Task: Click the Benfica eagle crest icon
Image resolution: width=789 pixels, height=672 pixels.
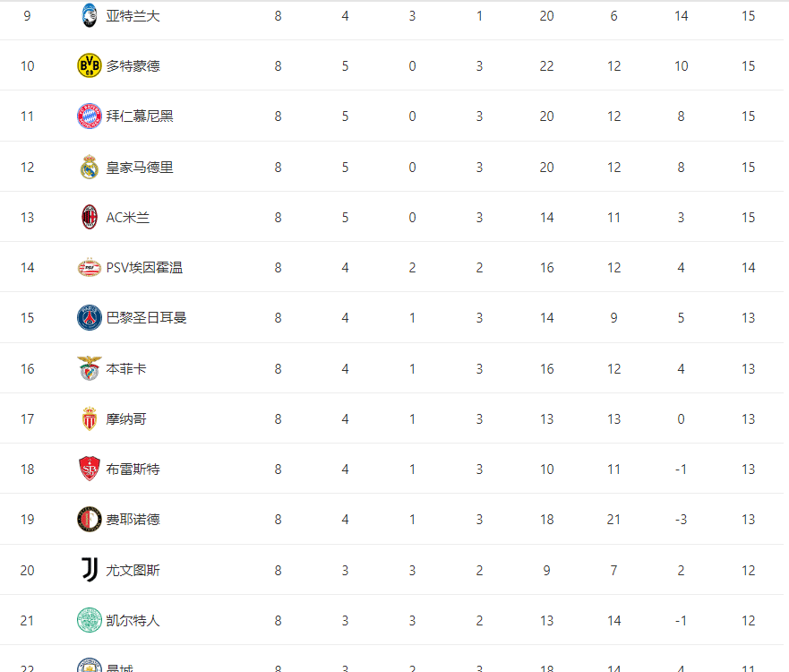Action: tap(90, 368)
